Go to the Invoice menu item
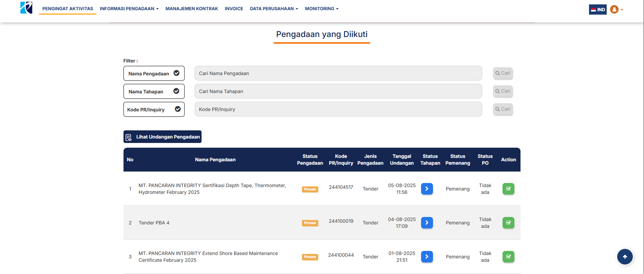This screenshot has width=644, height=274. tap(234, 9)
